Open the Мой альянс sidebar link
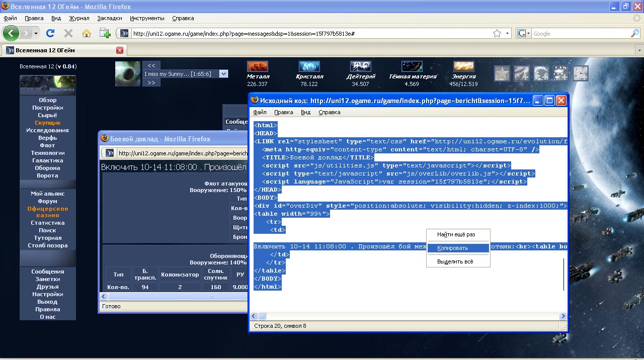This screenshot has width=644, height=360. pyautogui.click(x=48, y=194)
